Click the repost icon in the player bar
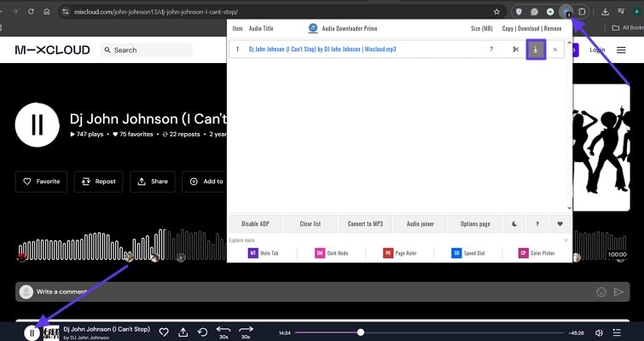Screen dimensions: 644x341 click(202, 332)
